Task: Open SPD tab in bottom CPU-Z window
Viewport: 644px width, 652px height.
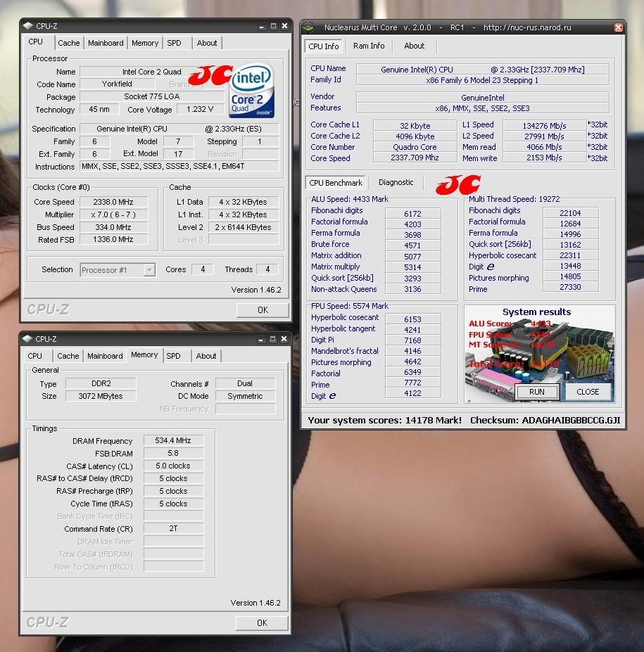Action: tap(173, 356)
